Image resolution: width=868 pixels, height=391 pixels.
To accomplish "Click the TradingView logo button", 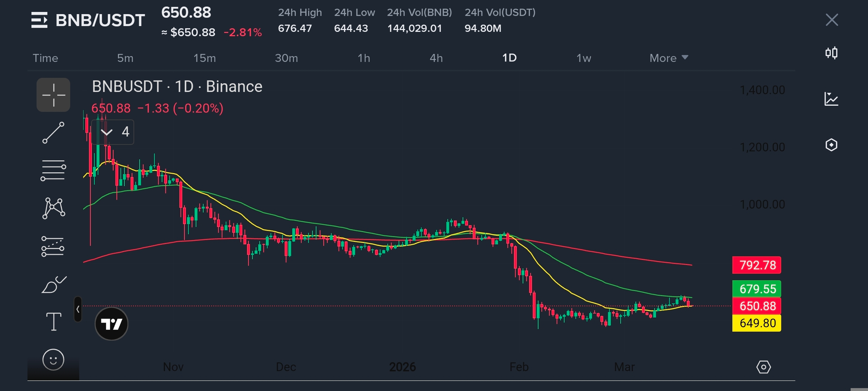I will [x=111, y=324].
